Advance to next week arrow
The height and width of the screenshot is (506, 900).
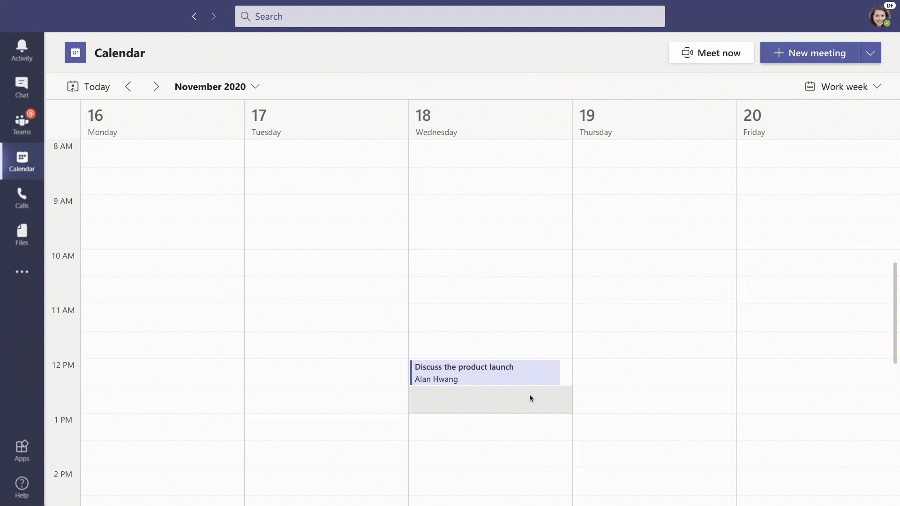[156, 87]
